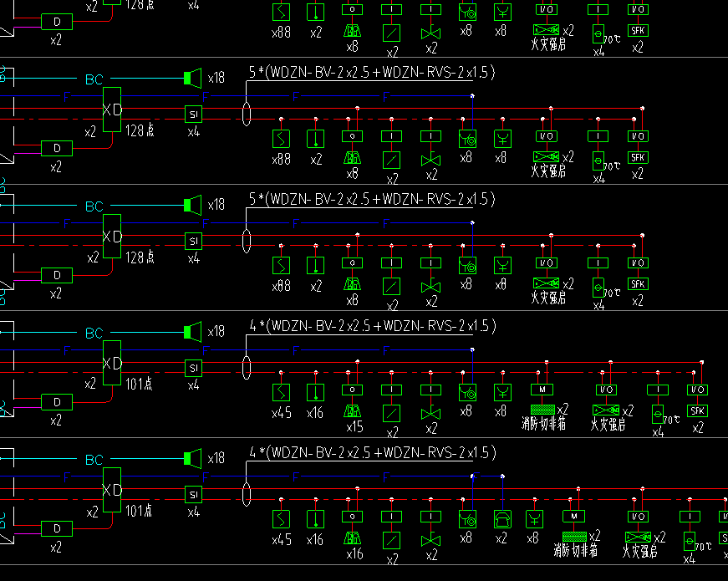Select the 70℃ damper symbol in the telephone row
The height and width of the screenshot is (581, 728).
pyautogui.click(x=690, y=542)
